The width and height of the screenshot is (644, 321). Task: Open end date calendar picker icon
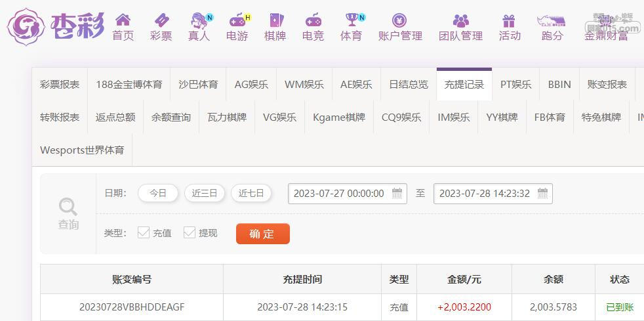(x=542, y=193)
